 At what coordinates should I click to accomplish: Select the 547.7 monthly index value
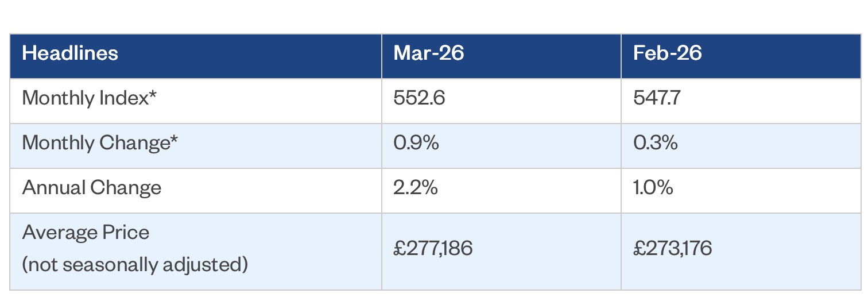pos(658,98)
